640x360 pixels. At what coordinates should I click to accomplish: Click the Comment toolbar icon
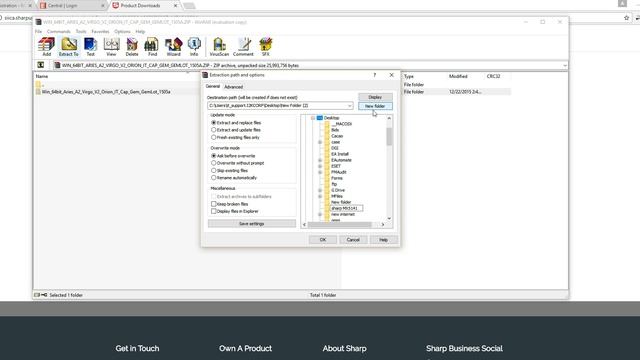click(x=243, y=47)
